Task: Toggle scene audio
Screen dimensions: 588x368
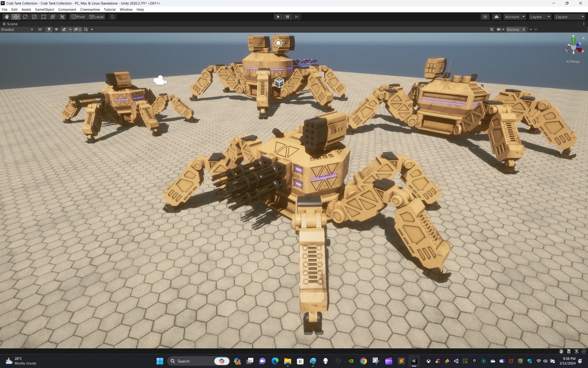Action: pyautogui.click(x=56, y=30)
